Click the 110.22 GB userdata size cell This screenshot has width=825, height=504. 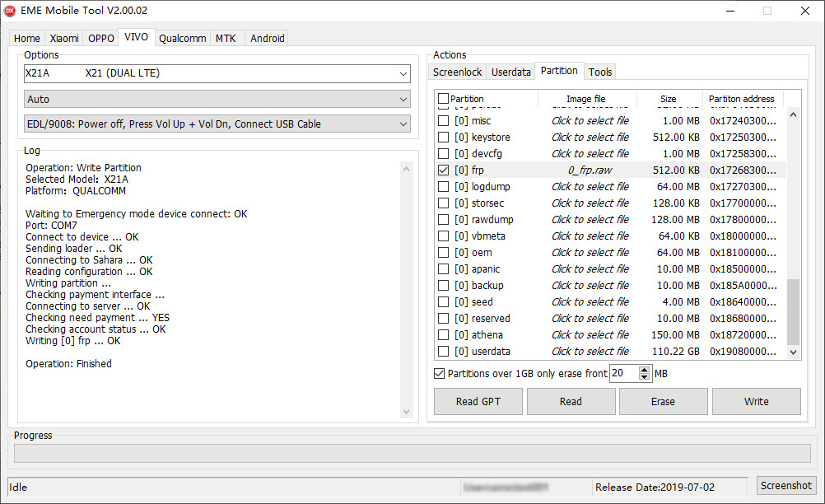point(676,352)
